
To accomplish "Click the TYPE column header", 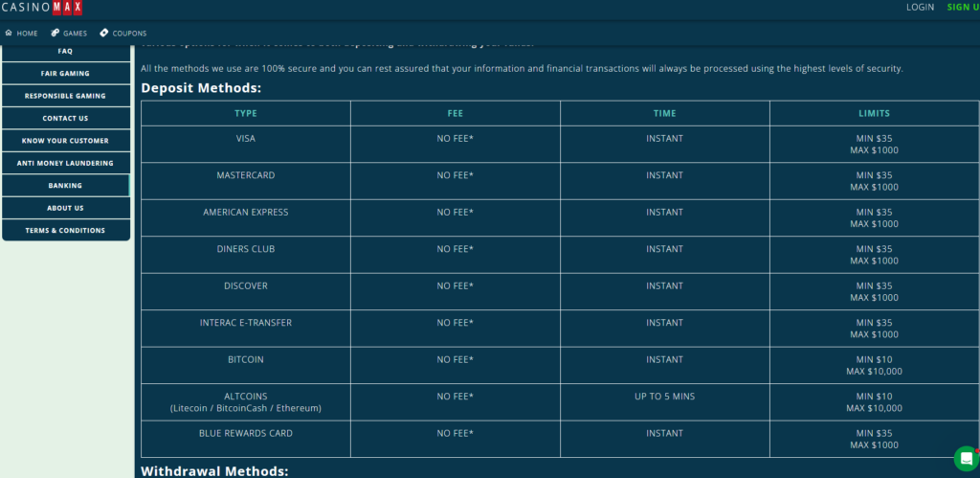I will click(246, 113).
